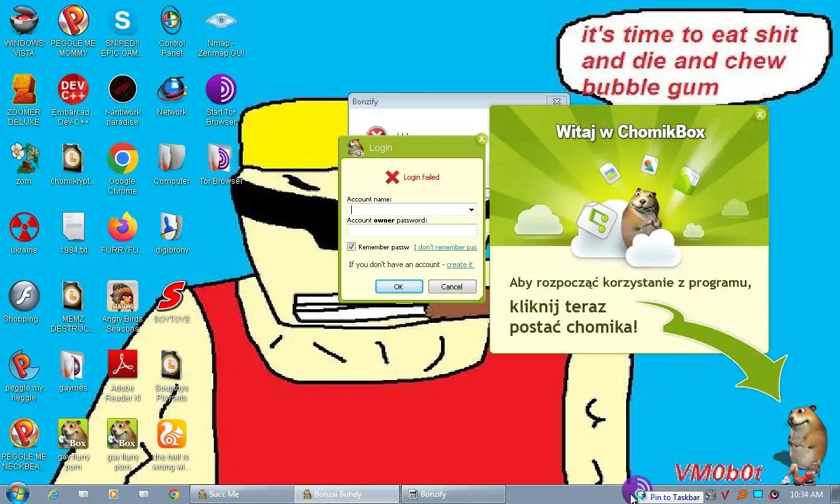Image resolution: width=840 pixels, height=504 pixels.
Task: Open the SOYTOYS icon
Action: pyautogui.click(x=172, y=302)
